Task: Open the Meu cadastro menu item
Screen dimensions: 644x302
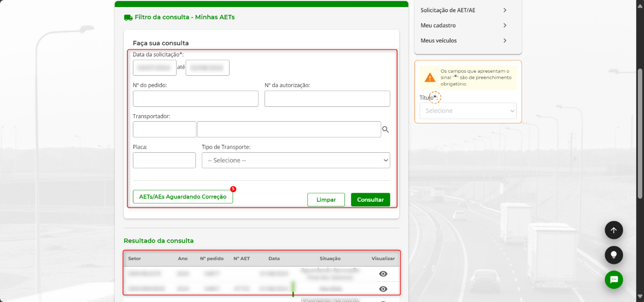Action: coord(463,25)
